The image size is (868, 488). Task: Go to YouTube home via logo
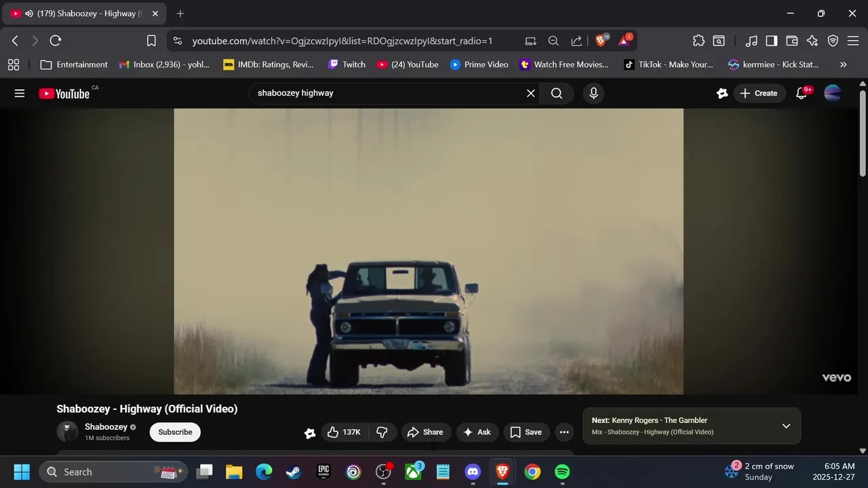point(64,94)
